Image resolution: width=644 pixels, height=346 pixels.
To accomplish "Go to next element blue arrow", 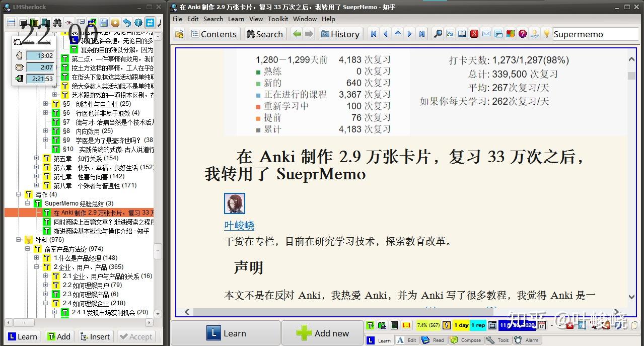I will 410,34.
